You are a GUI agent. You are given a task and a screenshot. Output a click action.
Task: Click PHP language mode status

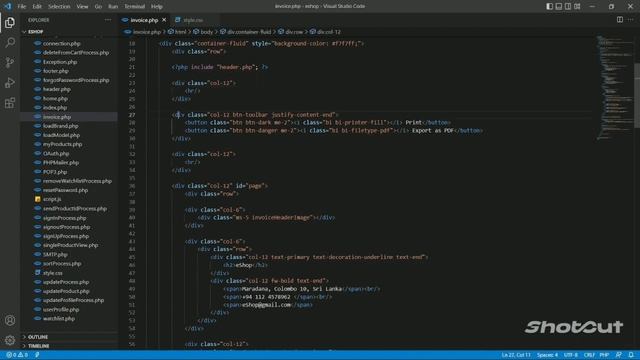pos(604,355)
